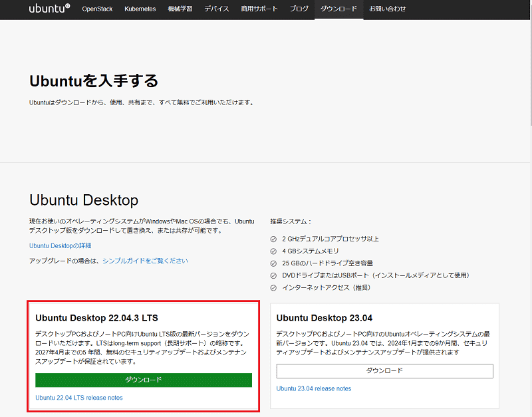The image size is (532, 417).
Task: Click the 25 GBのハードドライブ空き容量 text
Action: click(x=327, y=263)
